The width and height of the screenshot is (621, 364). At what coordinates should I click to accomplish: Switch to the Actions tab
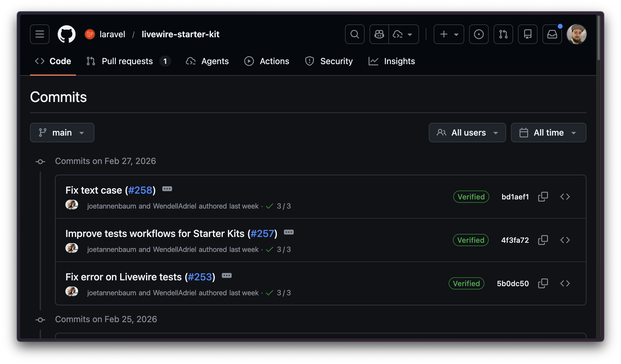click(x=267, y=61)
